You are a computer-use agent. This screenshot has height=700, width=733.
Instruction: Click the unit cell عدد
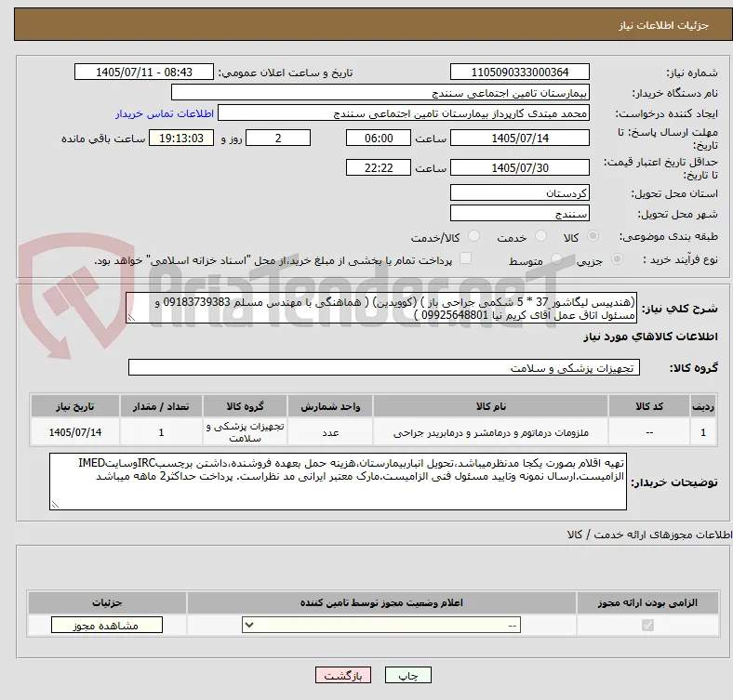pyautogui.click(x=330, y=432)
